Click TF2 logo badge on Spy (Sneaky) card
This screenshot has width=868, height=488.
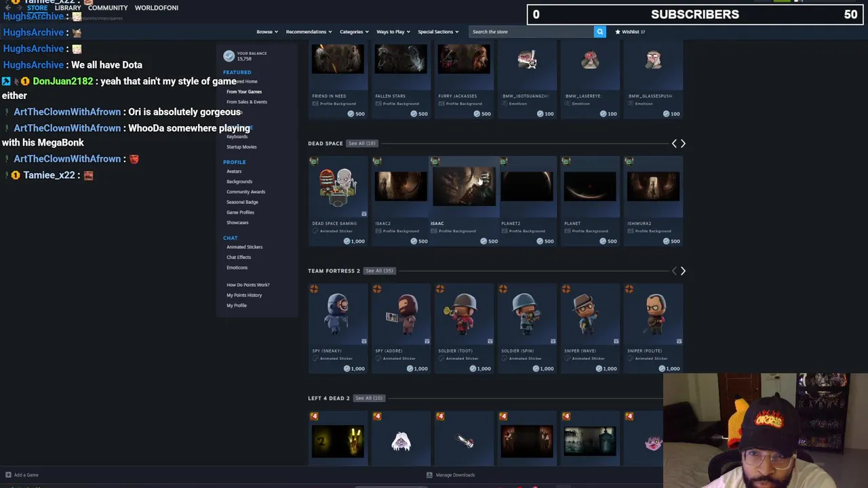[314, 289]
